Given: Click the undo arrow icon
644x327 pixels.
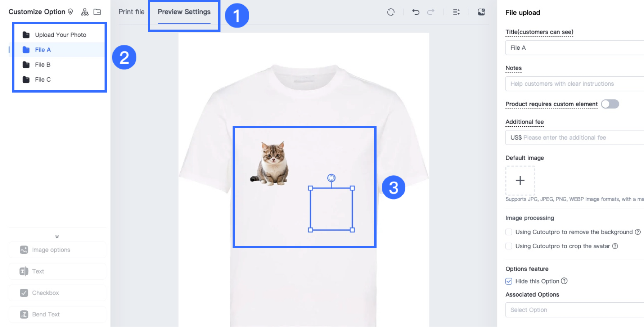Looking at the screenshot, I should tap(416, 12).
